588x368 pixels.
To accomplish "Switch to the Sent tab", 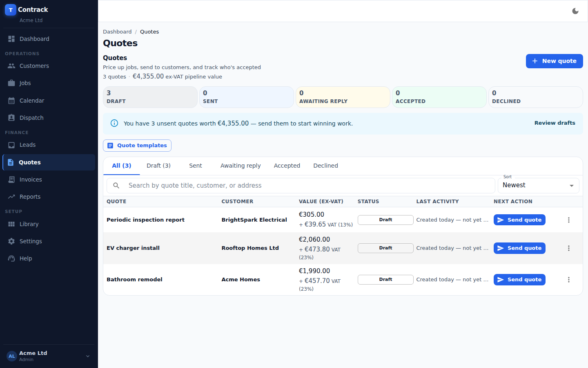I will (x=196, y=166).
